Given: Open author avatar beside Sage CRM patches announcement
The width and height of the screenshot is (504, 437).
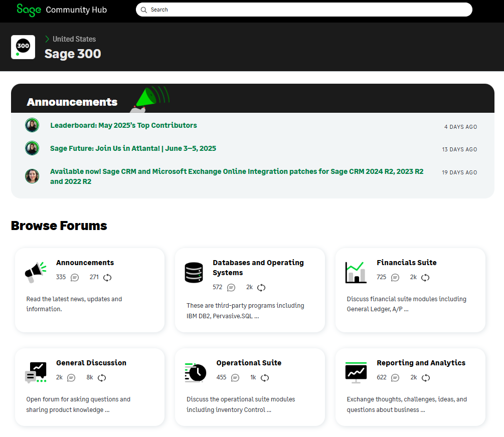Looking at the screenshot, I should point(32,176).
